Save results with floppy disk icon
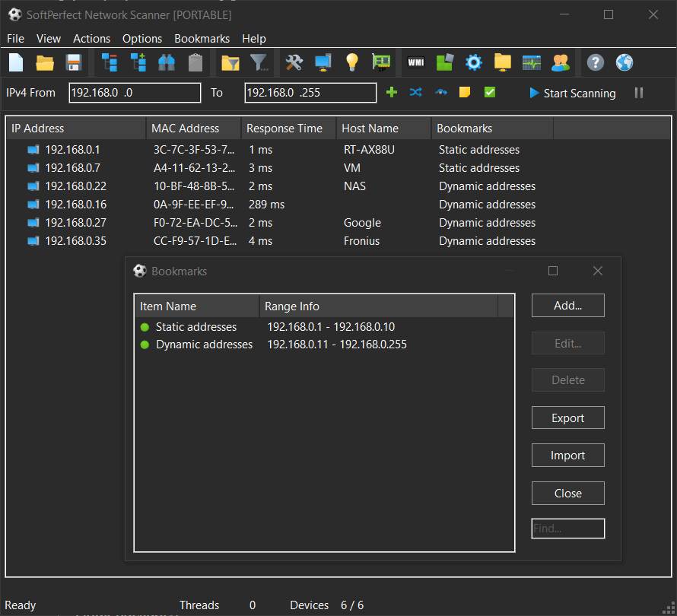677x616 pixels. (74, 62)
